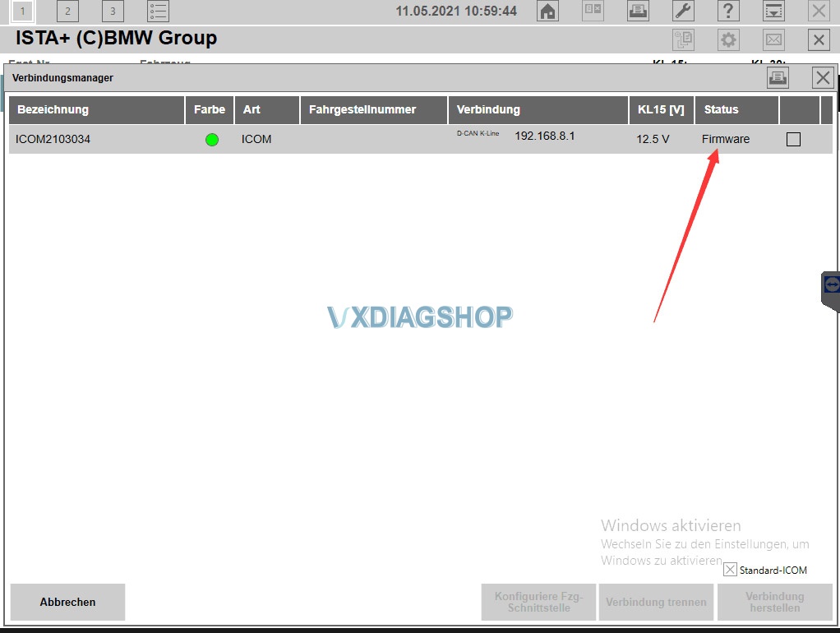The width and height of the screenshot is (840, 633).
Task: Click the Verbindung herstellen button
Action: [x=774, y=602]
